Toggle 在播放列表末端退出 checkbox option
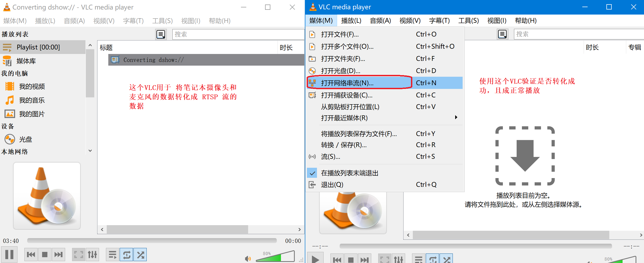This screenshot has width=644, height=263. tap(385, 173)
